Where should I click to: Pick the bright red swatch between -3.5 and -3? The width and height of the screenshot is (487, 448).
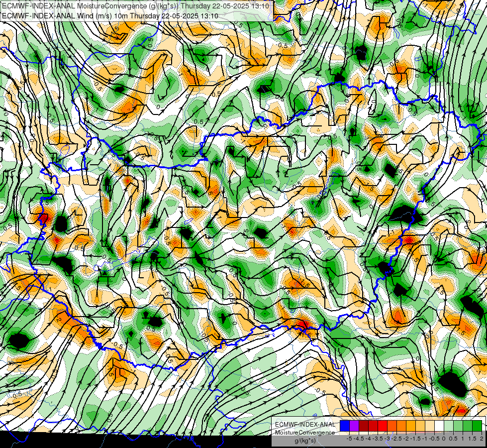click(383, 426)
